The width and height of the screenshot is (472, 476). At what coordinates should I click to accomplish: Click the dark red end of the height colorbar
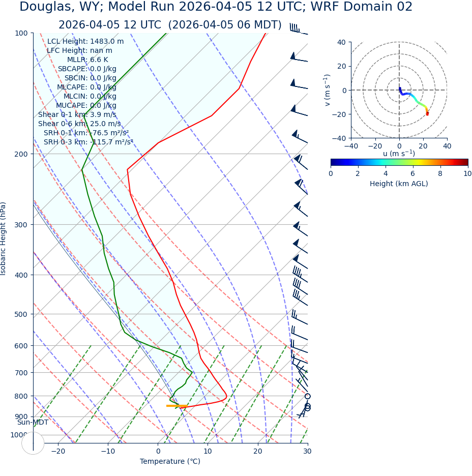click(x=465, y=162)
